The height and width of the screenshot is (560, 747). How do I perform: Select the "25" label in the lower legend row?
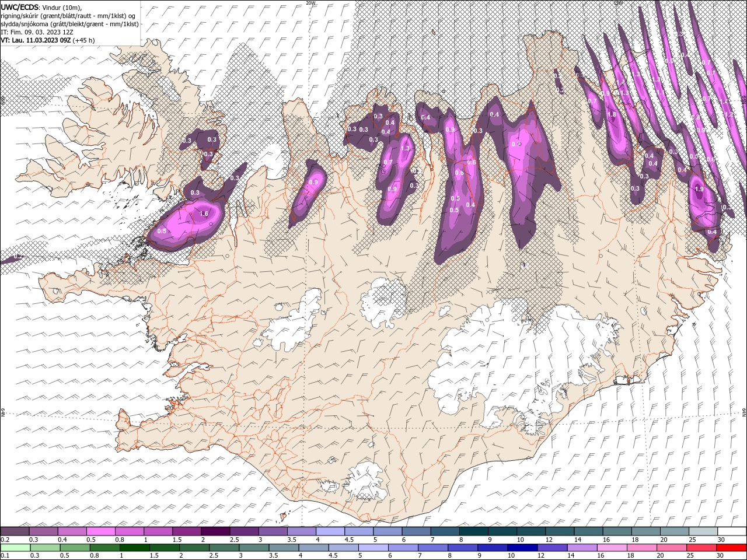[x=691, y=556]
